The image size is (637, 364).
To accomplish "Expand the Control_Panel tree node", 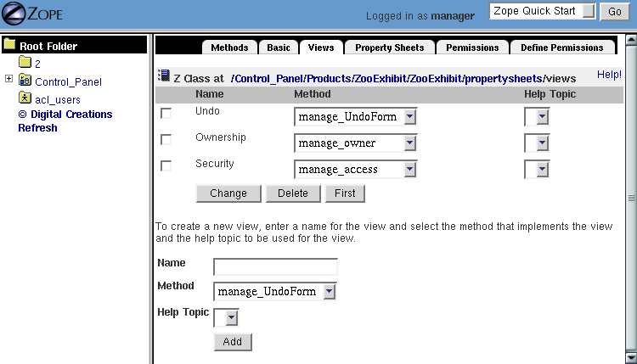I will pos(8,80).
